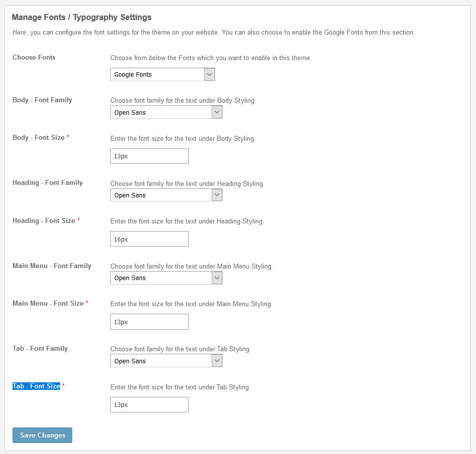
Task: Click the Choose Fonts label
Action: (x=34, y=57)
